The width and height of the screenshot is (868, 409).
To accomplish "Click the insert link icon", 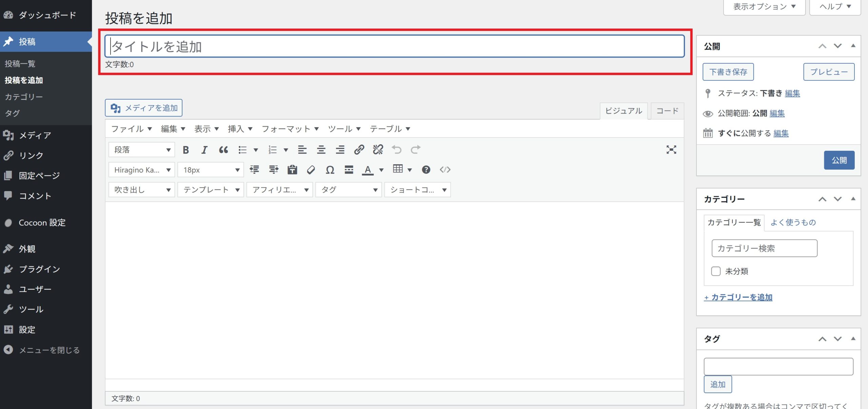I will pyautogui.click(x=359, y=150).
